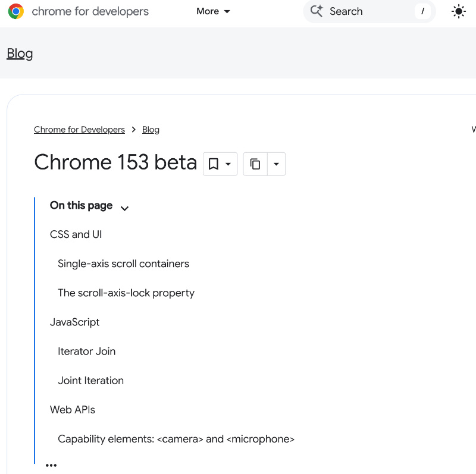
Task: Jump to Iterator Join section
Action: 86,351
